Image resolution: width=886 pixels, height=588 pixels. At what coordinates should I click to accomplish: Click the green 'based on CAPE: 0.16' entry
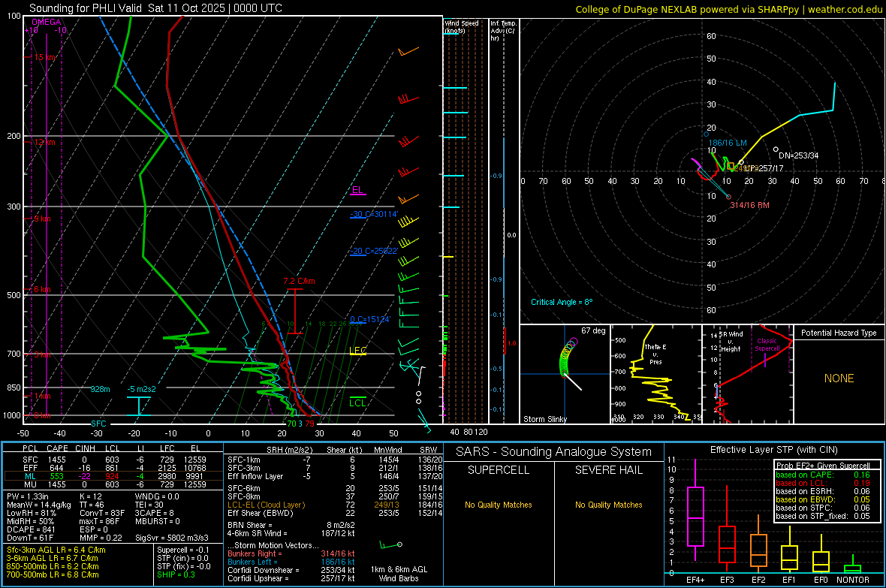click(x=823, y=475)
